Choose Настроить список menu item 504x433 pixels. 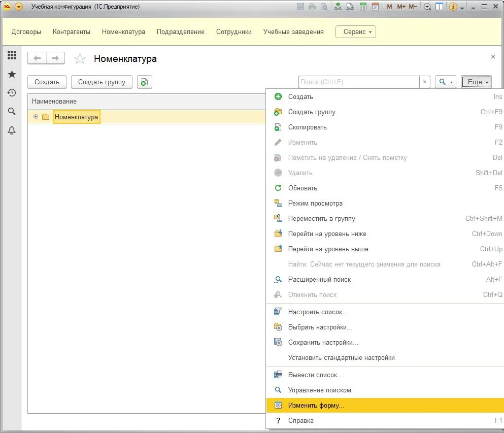385,312
